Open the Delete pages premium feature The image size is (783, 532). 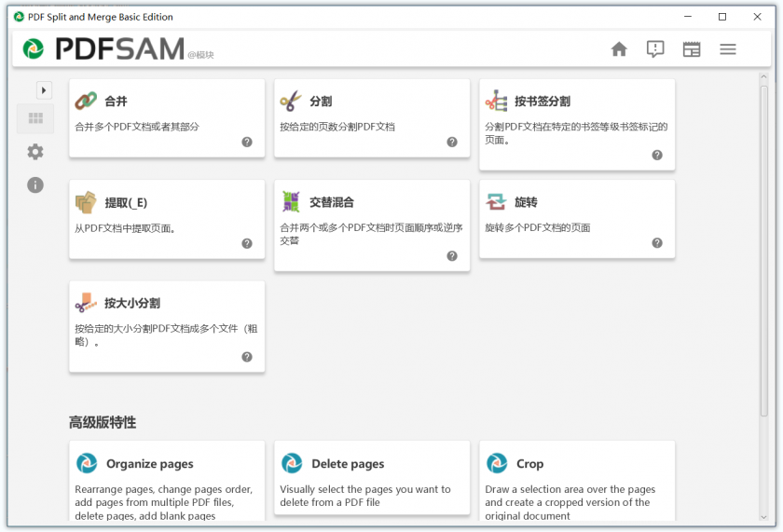coord(348,464)
